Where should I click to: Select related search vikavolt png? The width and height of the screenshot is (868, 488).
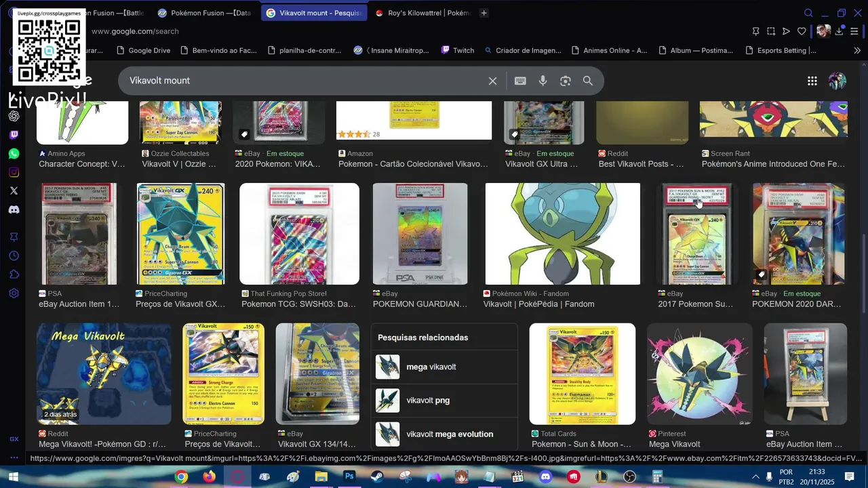[x=444, y=401]
